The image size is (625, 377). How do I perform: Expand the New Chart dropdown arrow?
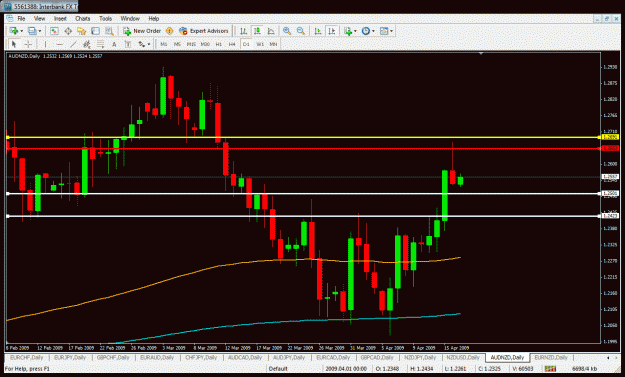pos(21,31)
